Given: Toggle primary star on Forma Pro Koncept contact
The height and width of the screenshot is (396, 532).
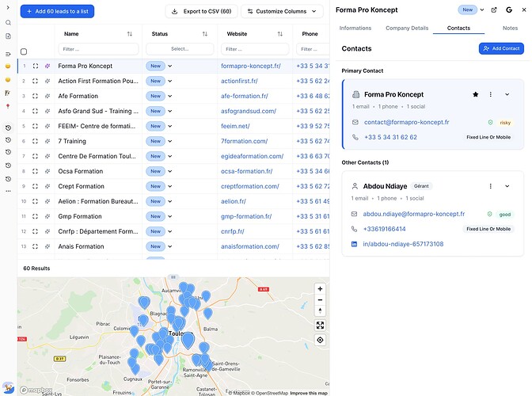Looking at the screenshot, I should (475, 94).
